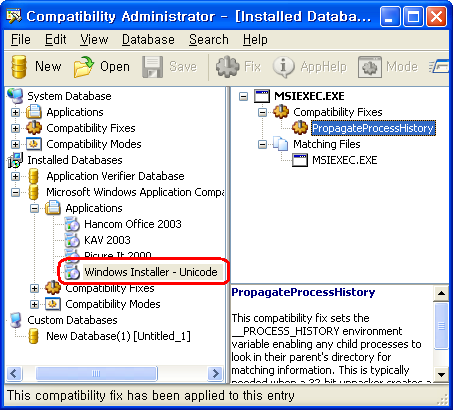Click the horizontal scrollbar right arrow
Image resolution: width=453 pixels, height=410 pixels.
(x=215, y=373)
